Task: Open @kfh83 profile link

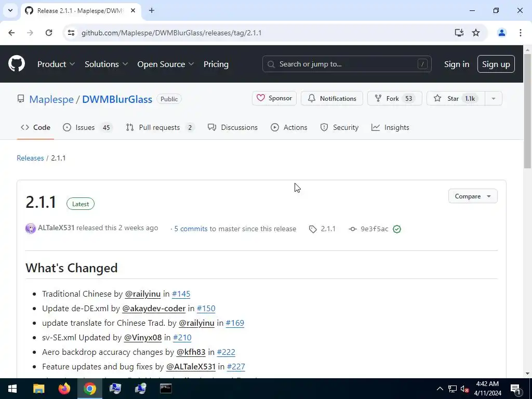Action: (x=191, y=352)
